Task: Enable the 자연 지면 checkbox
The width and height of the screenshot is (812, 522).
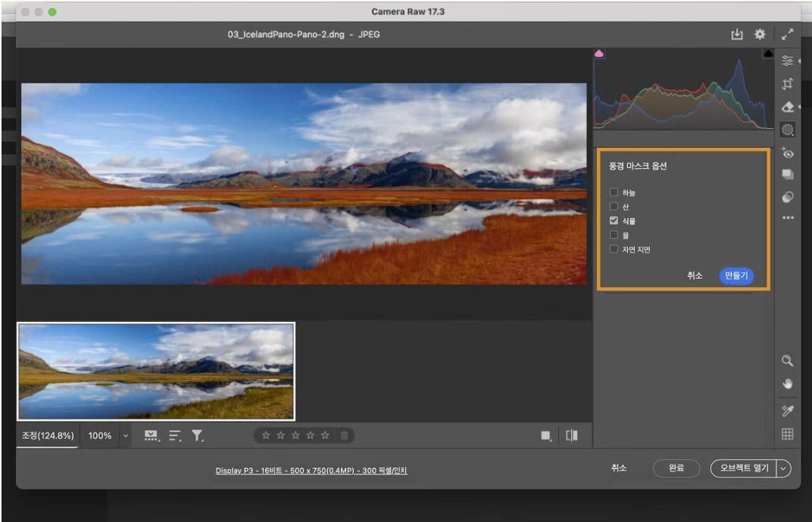Action: [x=614, y=249]
